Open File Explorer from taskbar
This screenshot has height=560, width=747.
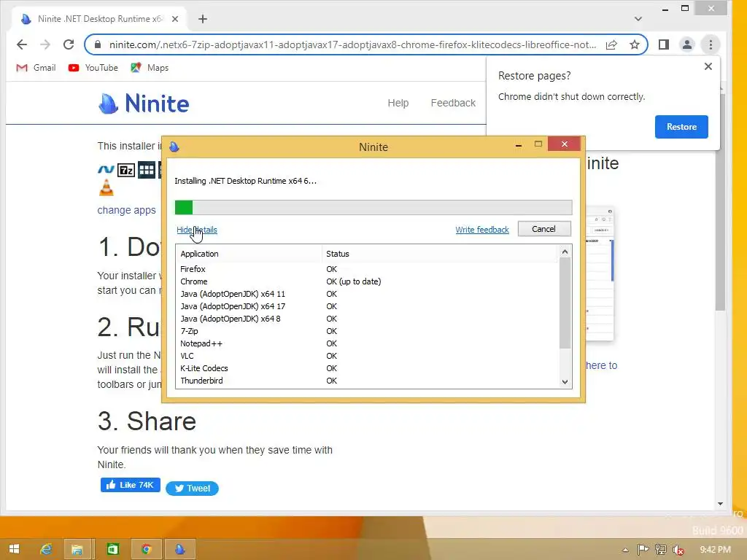77,549
